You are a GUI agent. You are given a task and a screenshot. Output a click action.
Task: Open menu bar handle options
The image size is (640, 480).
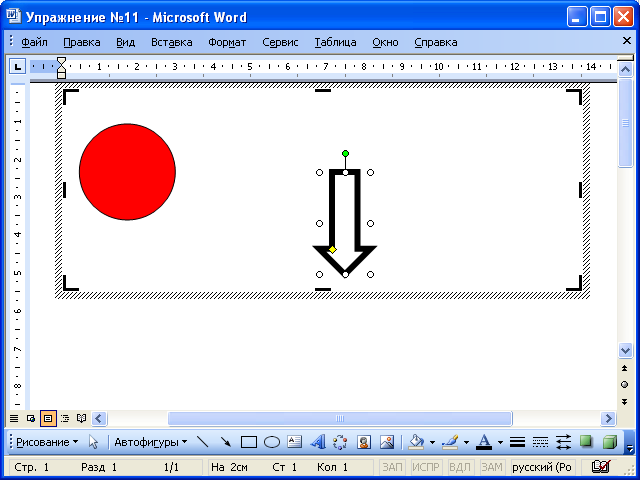(11, 41)
